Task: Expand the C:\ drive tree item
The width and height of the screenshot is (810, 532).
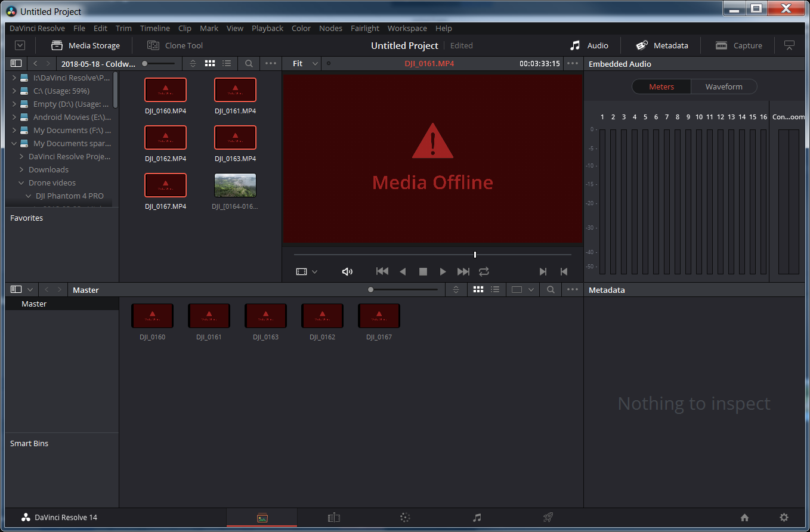Action: [14, 91]
